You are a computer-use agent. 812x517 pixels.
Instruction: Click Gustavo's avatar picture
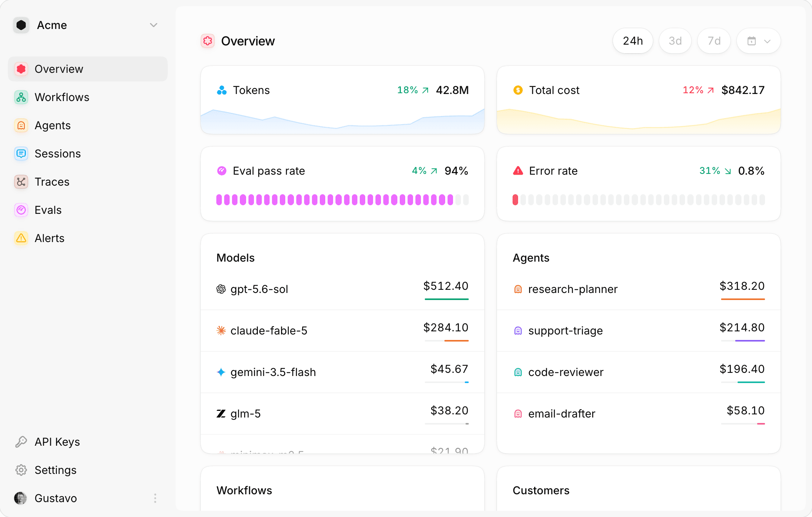click(x=20, y=498)
